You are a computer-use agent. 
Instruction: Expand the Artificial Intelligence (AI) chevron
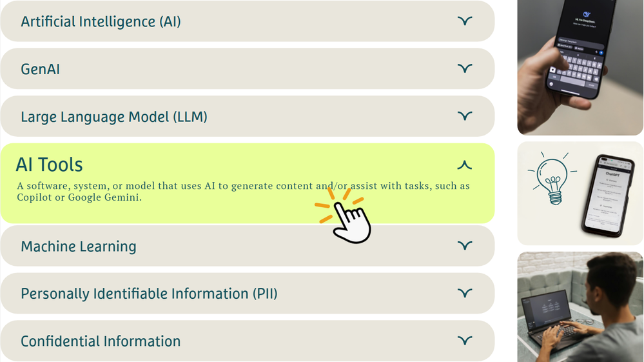point(464,21)
